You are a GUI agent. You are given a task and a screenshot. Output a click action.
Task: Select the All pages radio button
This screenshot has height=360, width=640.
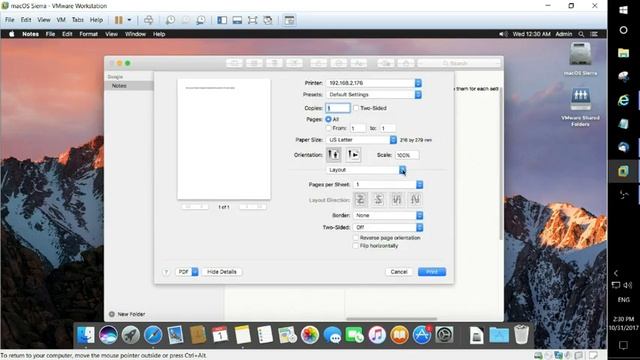pyautogui.click(x=329, y=119)
